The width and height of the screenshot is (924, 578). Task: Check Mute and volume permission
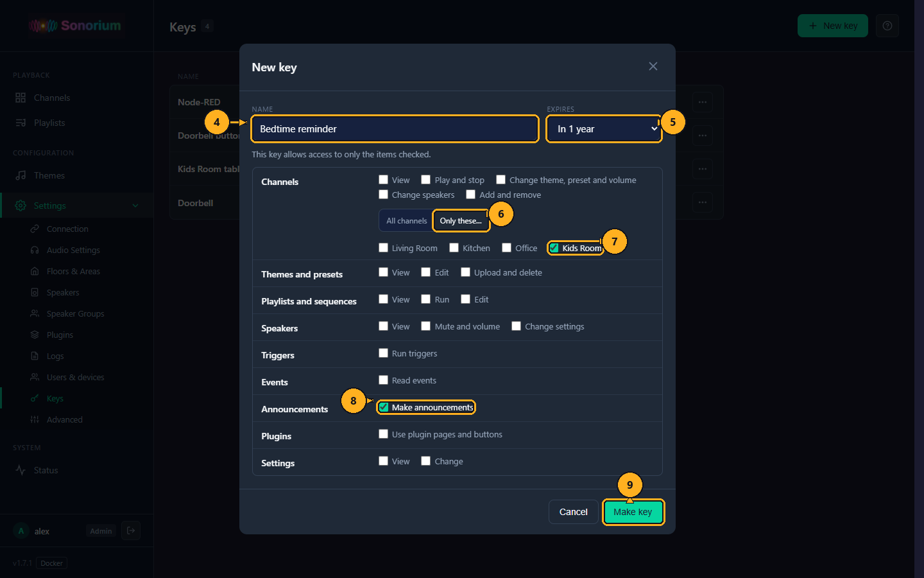tap(425, 326)
